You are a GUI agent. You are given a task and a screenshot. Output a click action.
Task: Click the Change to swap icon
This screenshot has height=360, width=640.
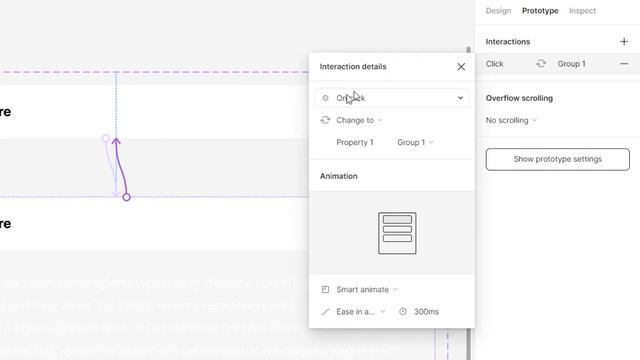325,120
